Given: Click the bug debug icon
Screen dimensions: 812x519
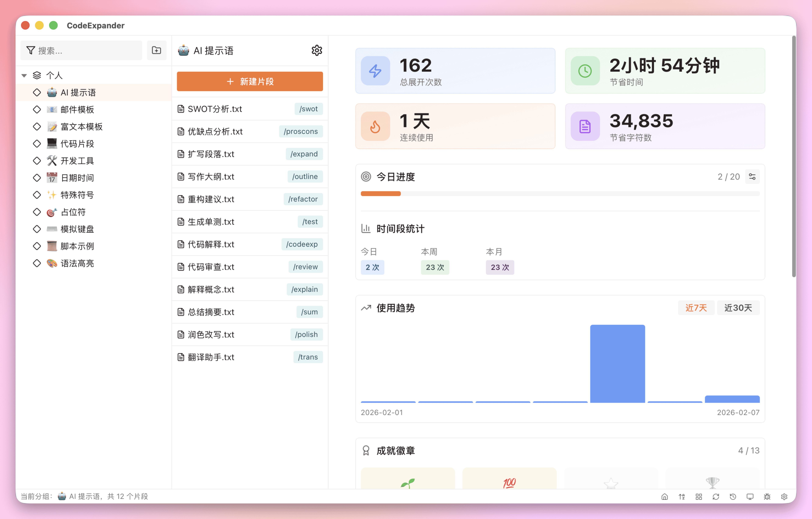Looking at the screenshot, I should pos(767,496).
